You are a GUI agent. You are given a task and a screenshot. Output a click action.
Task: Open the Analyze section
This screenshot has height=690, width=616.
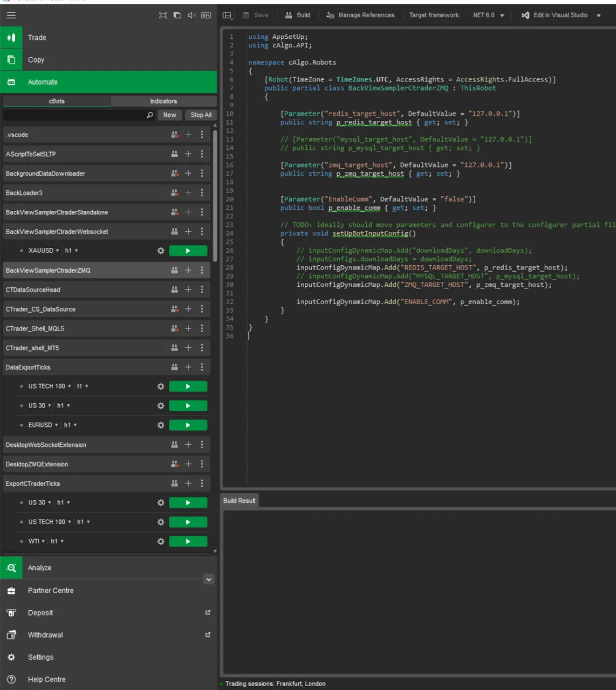(x=108, y=568)
